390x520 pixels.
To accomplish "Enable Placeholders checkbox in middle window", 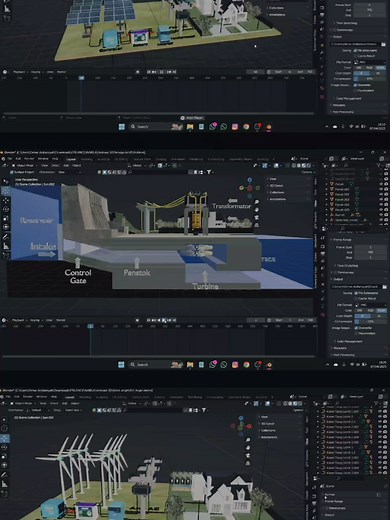I will (x=355, y=333).
